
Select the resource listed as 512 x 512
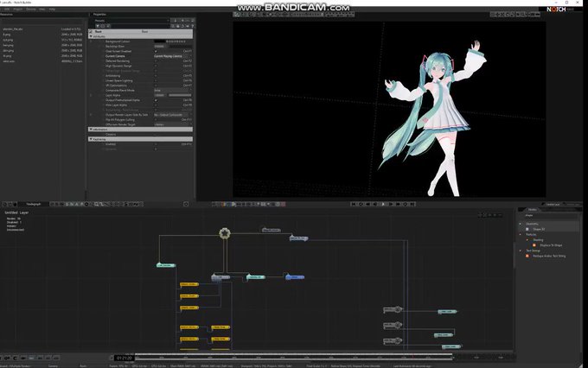tap(42, 40)
